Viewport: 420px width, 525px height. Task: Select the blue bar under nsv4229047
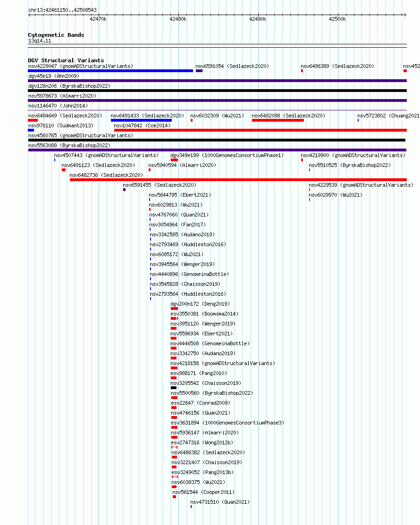(110, 71)
